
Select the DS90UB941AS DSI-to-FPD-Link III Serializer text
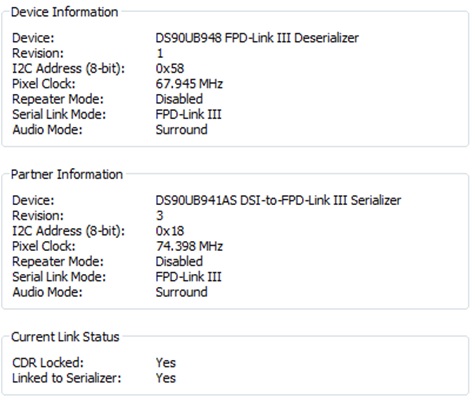click(x=278, y=200)
